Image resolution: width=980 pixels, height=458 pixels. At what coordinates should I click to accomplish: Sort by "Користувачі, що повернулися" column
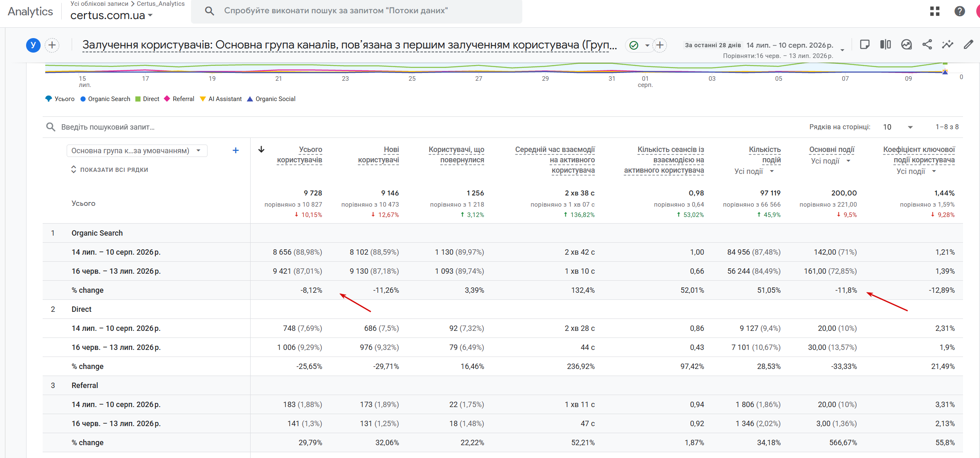click(456, 155)
